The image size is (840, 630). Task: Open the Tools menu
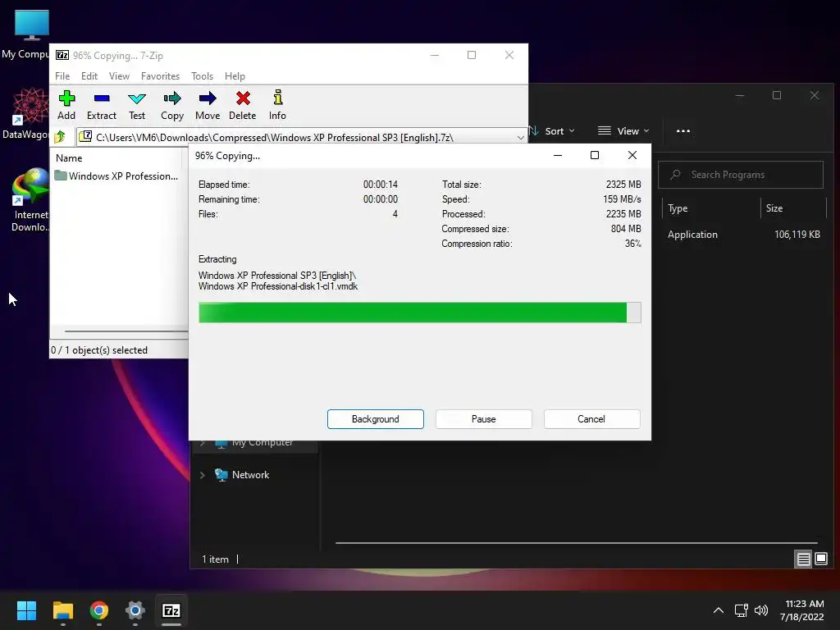202,76
